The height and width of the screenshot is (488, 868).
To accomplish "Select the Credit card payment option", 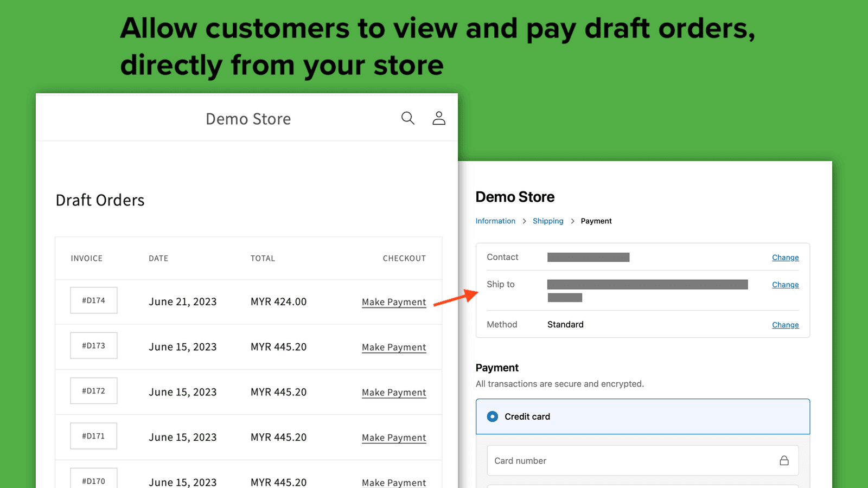I will pyautogui.click(x=492, y=416).
